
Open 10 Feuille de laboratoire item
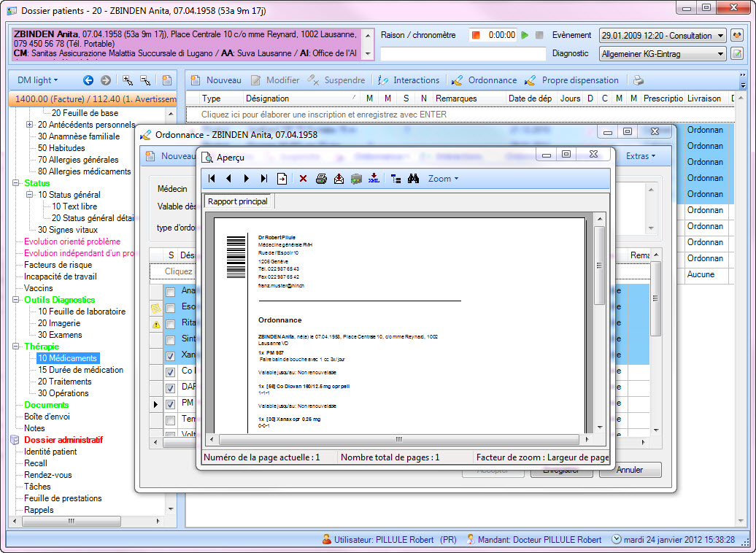(x=82, y=312)
